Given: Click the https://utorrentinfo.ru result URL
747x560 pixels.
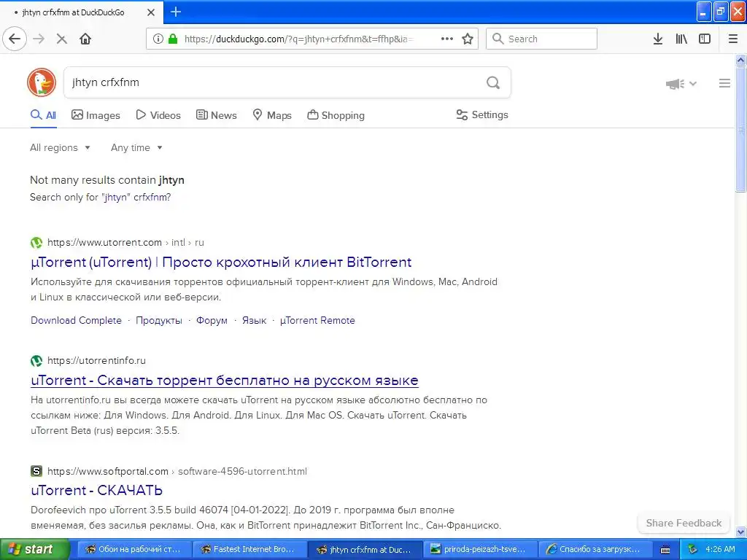Looking at the screenshot, I should pos(97,360).
